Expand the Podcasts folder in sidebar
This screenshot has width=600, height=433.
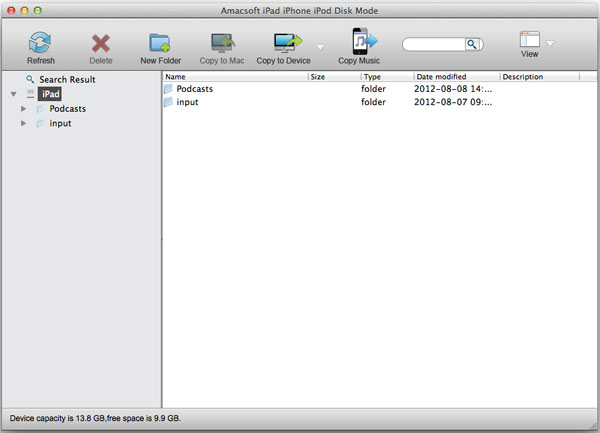(23, 109)
